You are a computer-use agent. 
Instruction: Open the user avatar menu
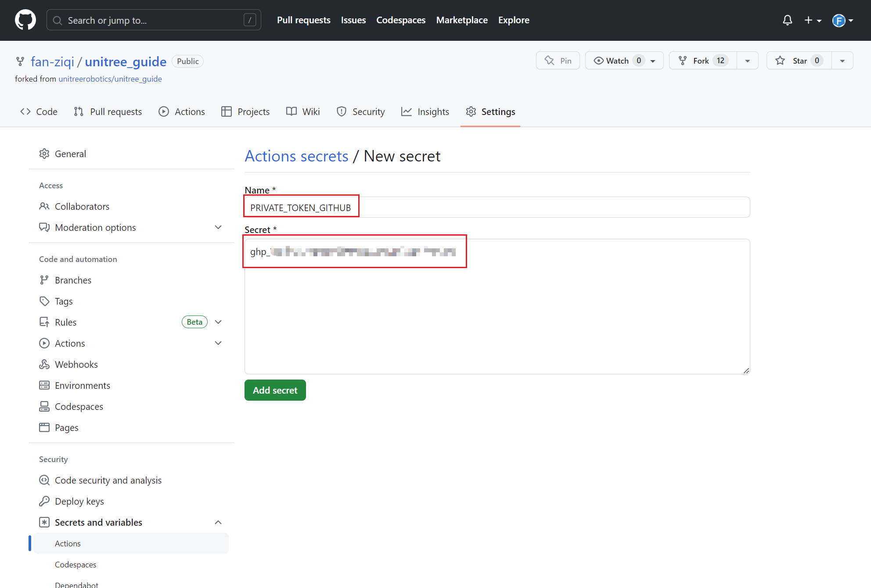tap(842, 20)
